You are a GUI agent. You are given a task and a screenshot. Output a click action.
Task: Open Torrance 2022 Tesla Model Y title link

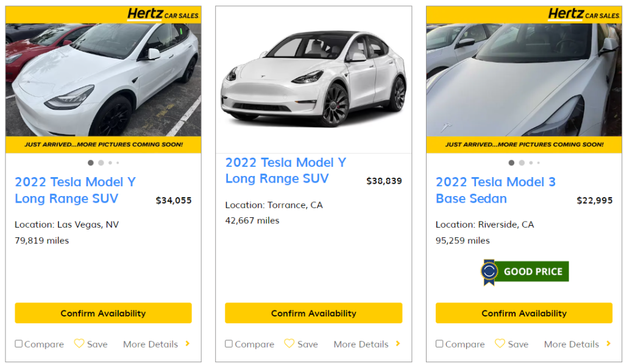pos(285,170)
